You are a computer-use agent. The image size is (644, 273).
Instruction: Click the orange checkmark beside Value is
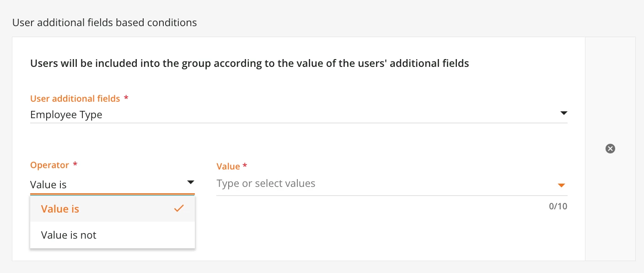click(x=179, y=208)
